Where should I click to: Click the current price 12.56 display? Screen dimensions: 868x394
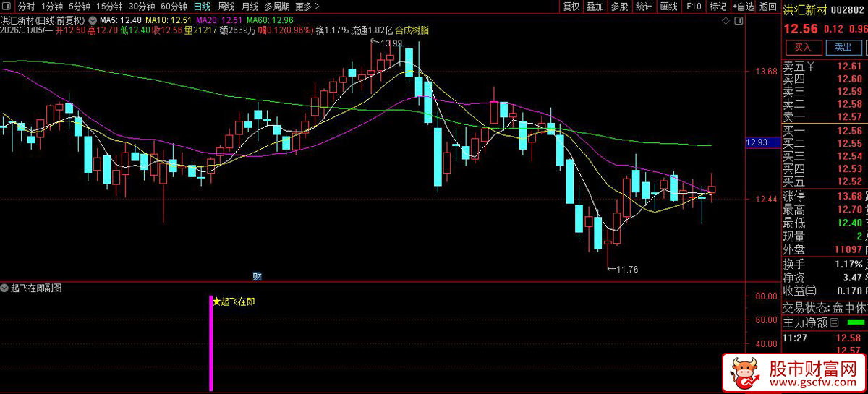click(x=801, y=29)
